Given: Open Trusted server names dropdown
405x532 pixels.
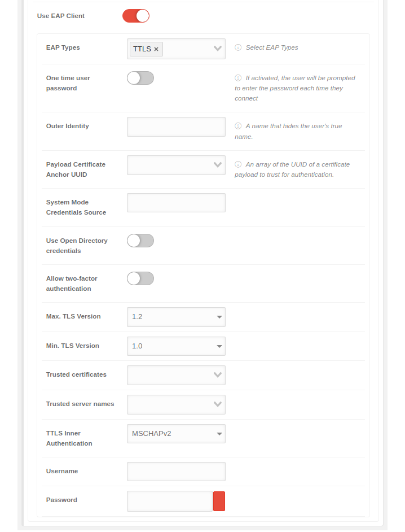Looking at the screenshot, I should tap(176, 404).
